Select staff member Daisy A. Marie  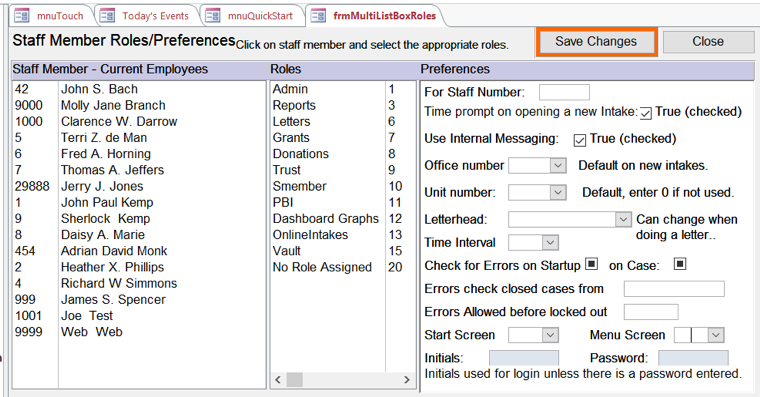[x=139, y=235]
